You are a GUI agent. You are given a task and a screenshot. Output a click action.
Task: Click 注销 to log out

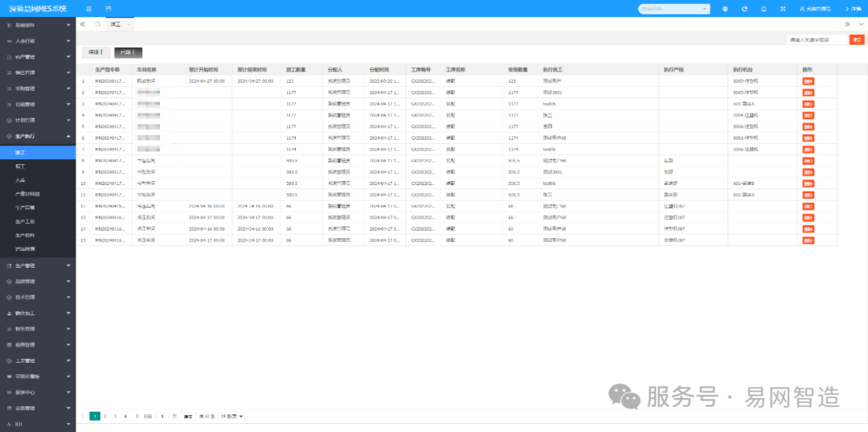point(853,9)
